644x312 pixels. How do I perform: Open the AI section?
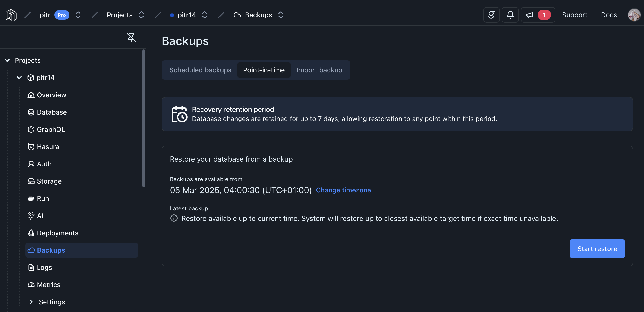point(40,216)
